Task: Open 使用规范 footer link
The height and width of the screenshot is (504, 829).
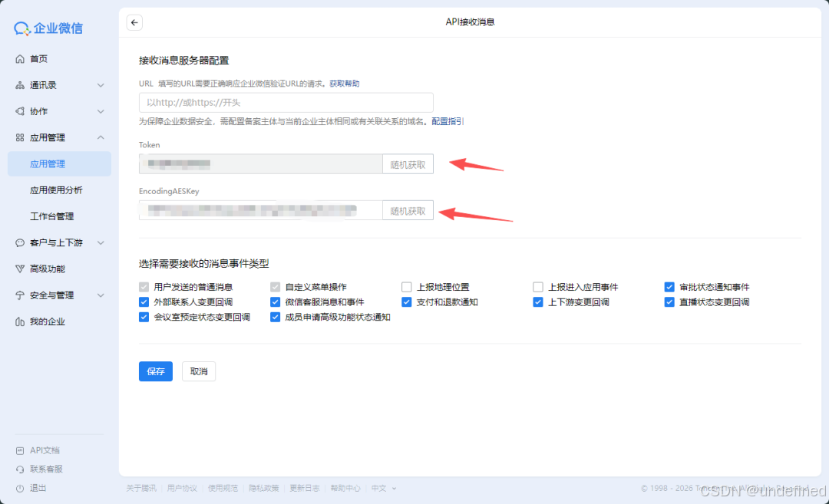Action: click(x=223, y=488)
